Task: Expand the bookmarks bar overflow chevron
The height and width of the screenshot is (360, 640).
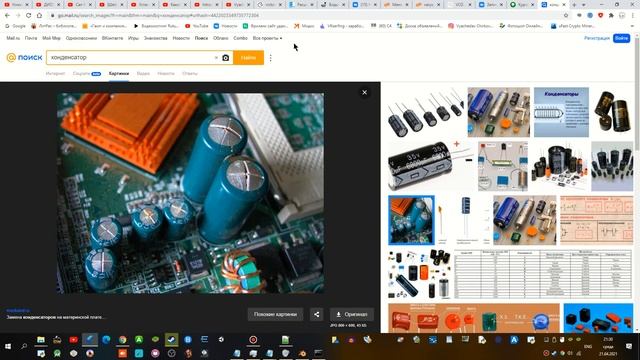Action: click(x=633, y=26)
